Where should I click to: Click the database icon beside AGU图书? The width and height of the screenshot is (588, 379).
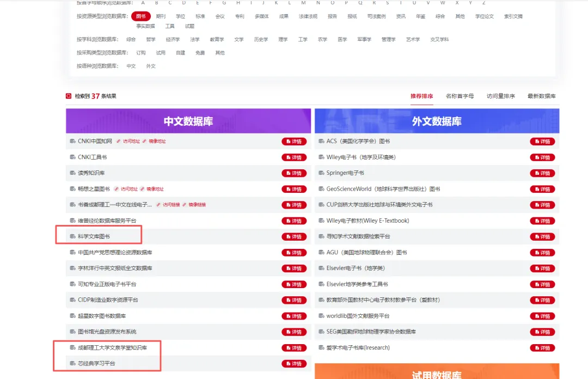321,252
